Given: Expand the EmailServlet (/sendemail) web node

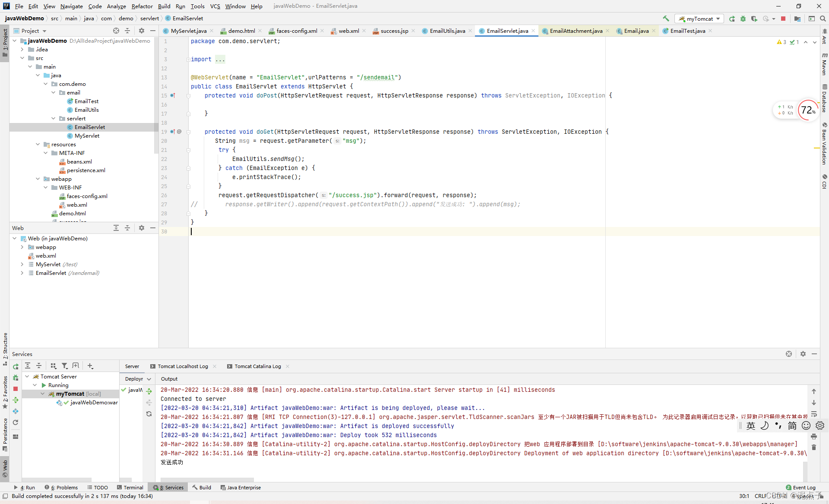Looking at the screenshot, I should click(x=22, y=273).
